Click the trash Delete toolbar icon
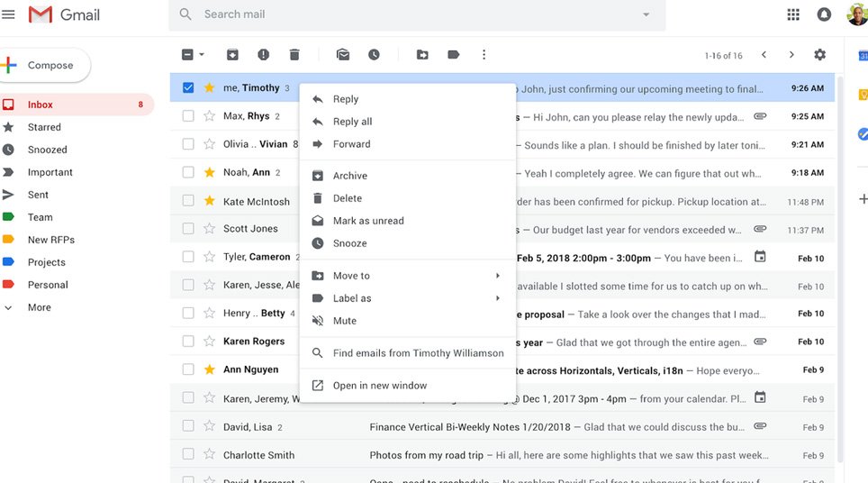The height and width of the screenshot is (483, 868). (x=294, y=55)
